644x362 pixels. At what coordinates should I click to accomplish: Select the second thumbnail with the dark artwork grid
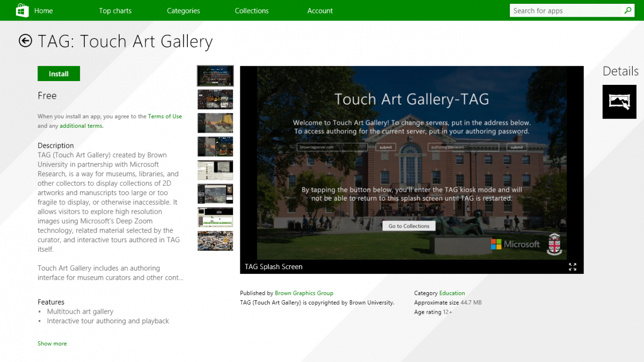(x=215, y=100)
